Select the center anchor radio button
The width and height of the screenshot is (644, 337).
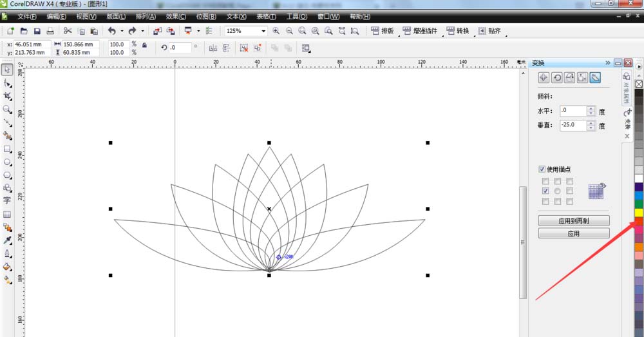(557, 191)
